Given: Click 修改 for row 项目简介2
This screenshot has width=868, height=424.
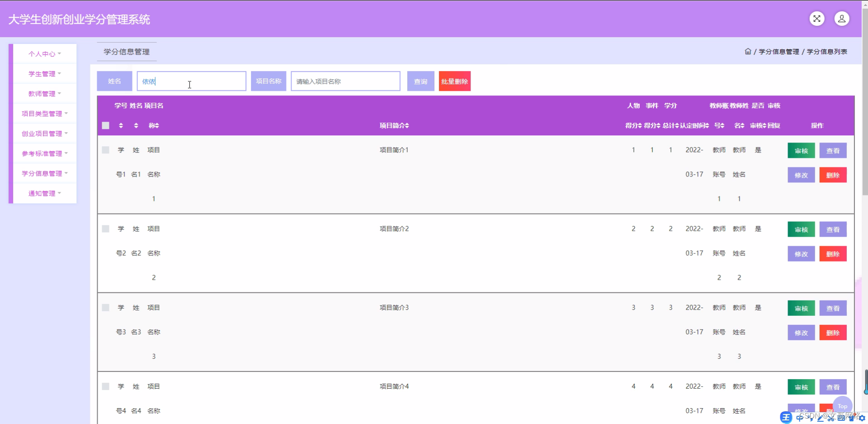Looking at the screenshot, I should pos(801,254).
